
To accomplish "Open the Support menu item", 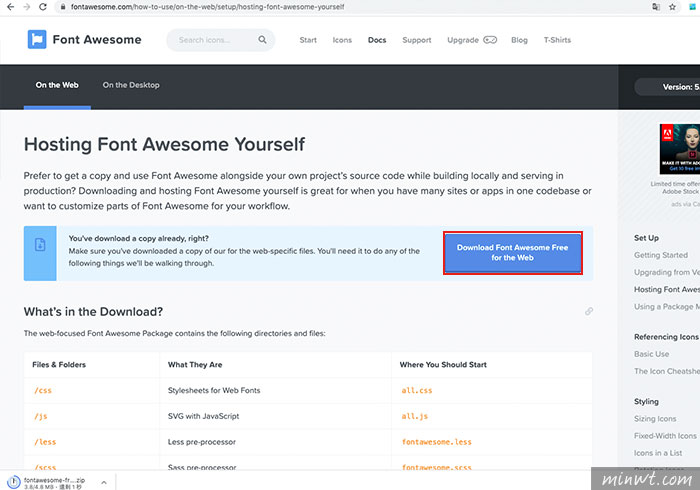I will click(x=417, y=40).
